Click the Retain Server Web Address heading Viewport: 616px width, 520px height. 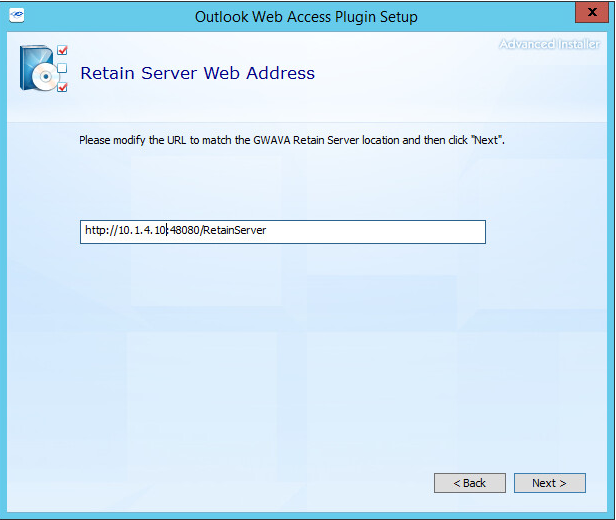tap(197, 73)
